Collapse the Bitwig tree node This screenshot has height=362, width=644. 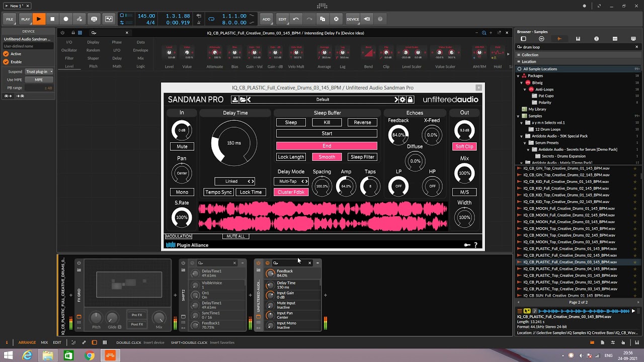522,82
